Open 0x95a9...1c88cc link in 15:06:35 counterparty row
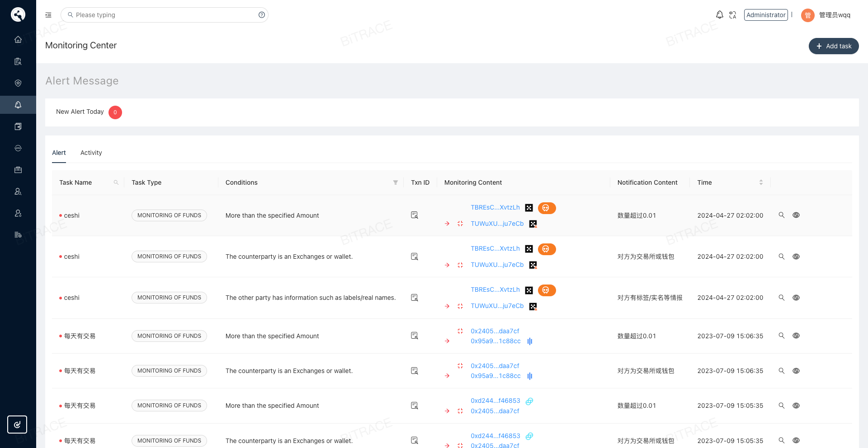The image size is (868, 448). 495,376
